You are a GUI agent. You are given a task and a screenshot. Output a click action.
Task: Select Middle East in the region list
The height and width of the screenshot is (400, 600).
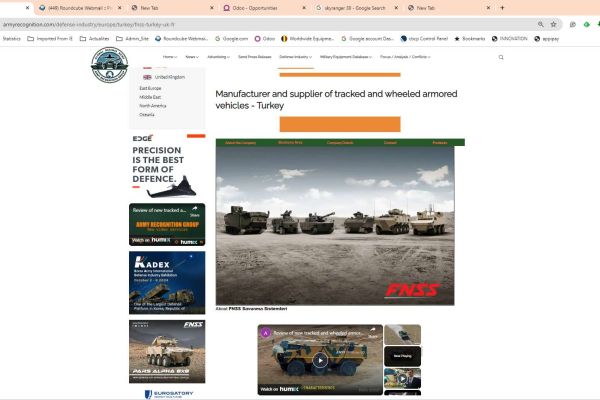coord(150,97)
